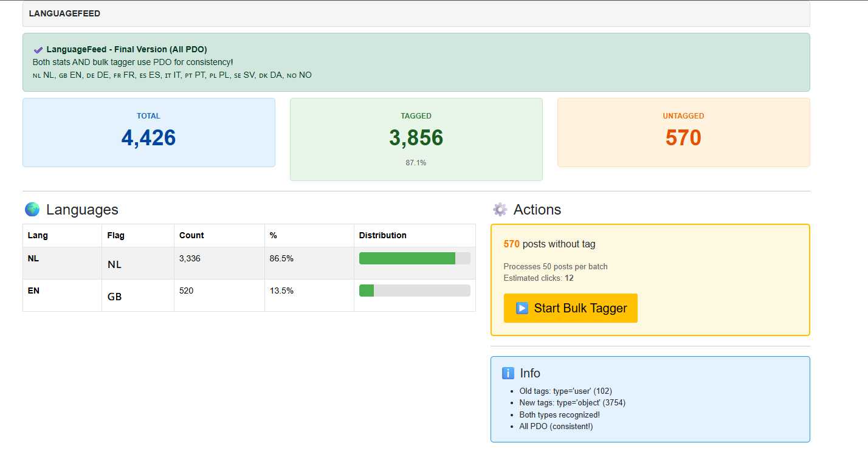Viewport: 868px width, 454px height.
Task: Select the NL language row label
Action: tap(33, 258)
